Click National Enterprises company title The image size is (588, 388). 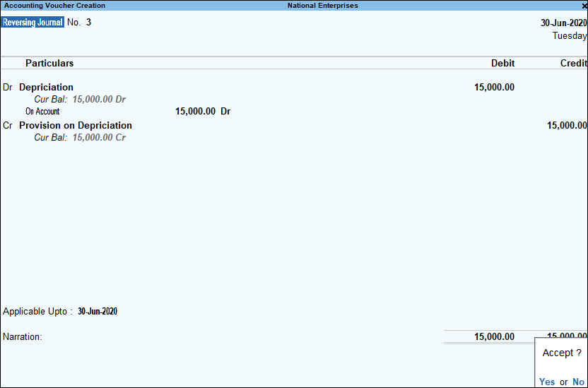click(323, 6)
